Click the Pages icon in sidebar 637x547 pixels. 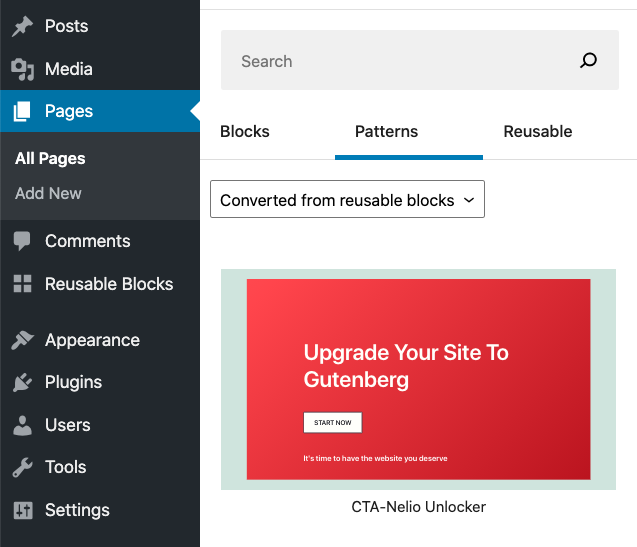pos(22,112)
